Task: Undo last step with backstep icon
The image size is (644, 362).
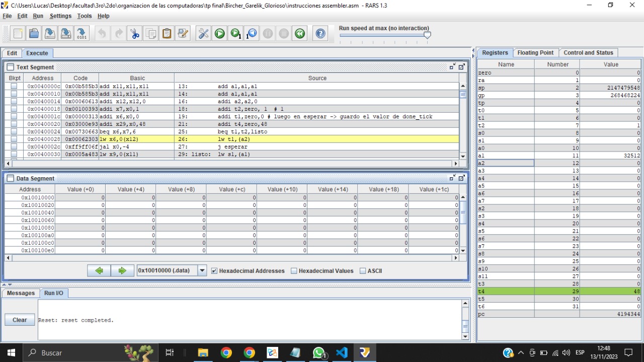Action: coord(252,34)
